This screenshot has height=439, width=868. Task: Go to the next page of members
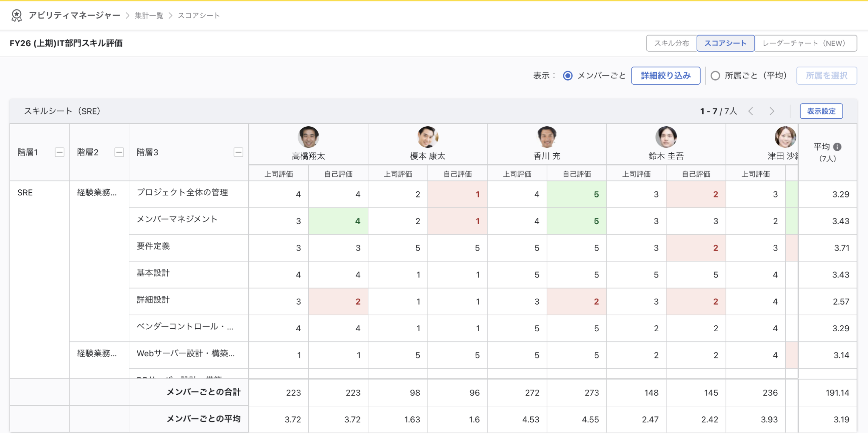pos(772,111)
